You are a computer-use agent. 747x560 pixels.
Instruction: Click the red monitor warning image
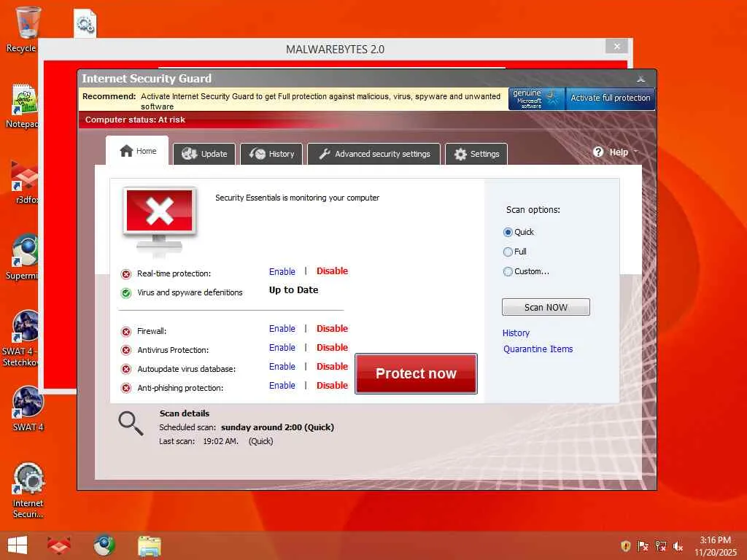pos(160,219)
